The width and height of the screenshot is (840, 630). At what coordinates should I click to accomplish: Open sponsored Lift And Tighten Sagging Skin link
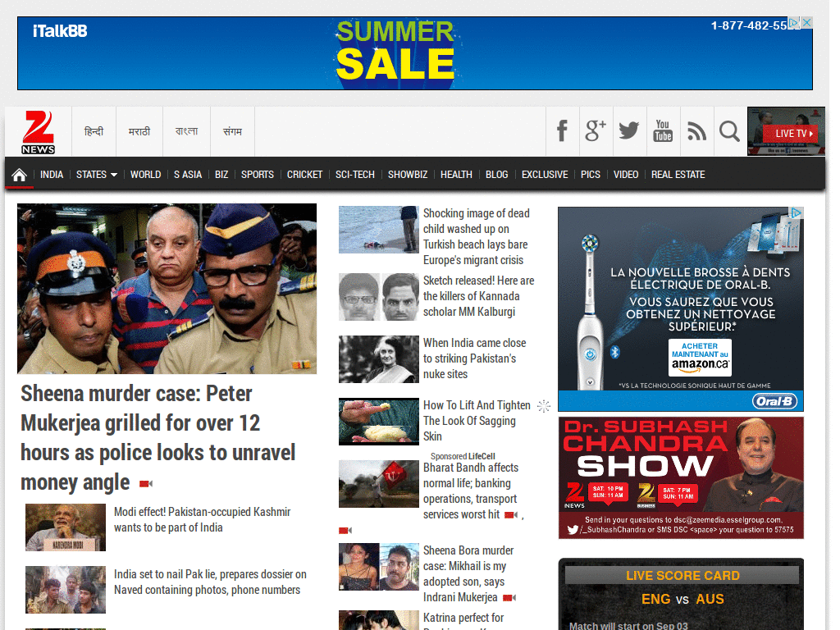(477, 421)
